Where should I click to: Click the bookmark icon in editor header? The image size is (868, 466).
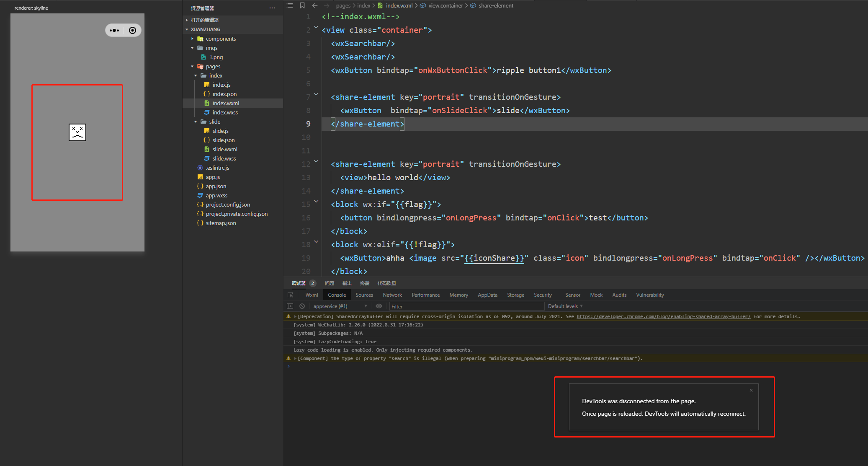[302, 5]
